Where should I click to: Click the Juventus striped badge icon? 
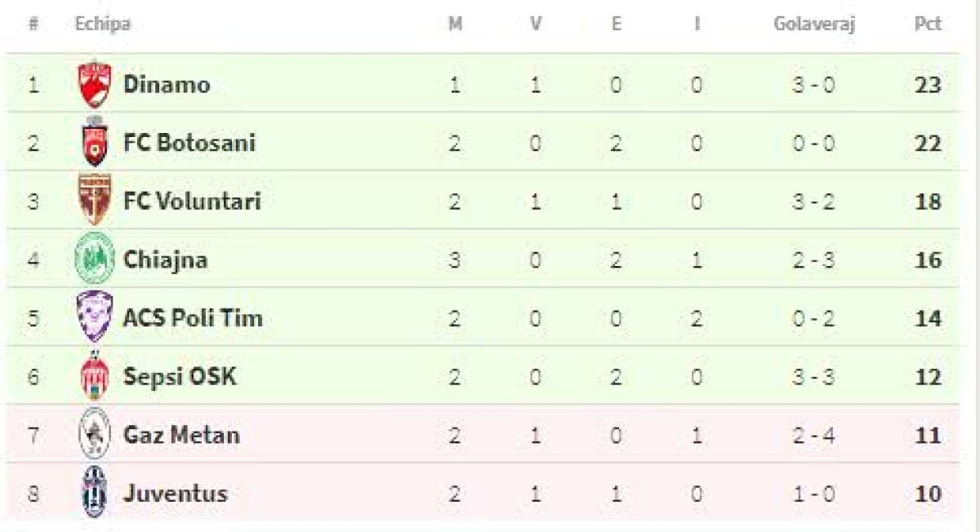tap(95, 493)
